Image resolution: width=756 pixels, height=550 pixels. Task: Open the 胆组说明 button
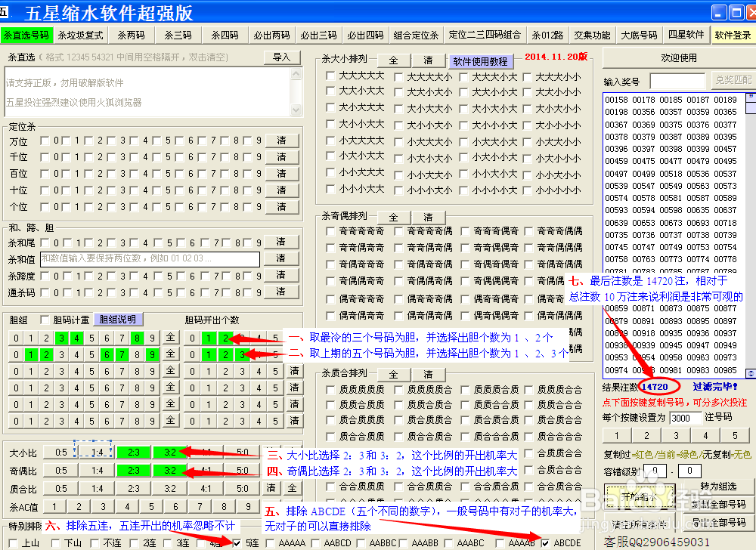tap(118, 320)
